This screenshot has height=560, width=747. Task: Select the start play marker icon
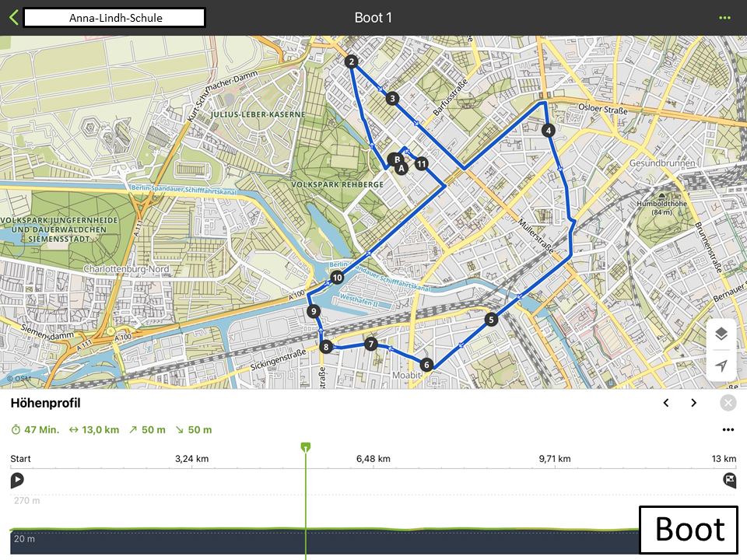pyautogui.click(x=16, y=480)
